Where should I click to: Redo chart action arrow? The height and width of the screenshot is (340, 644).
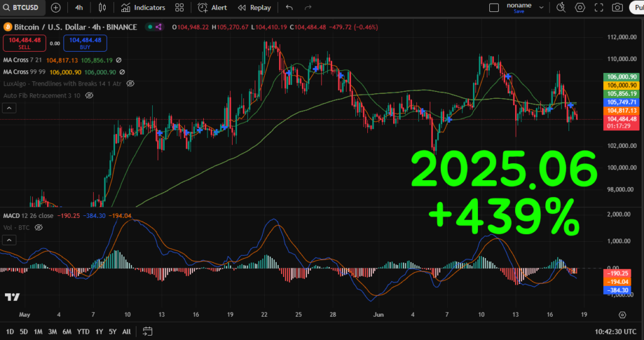point(308,8)
